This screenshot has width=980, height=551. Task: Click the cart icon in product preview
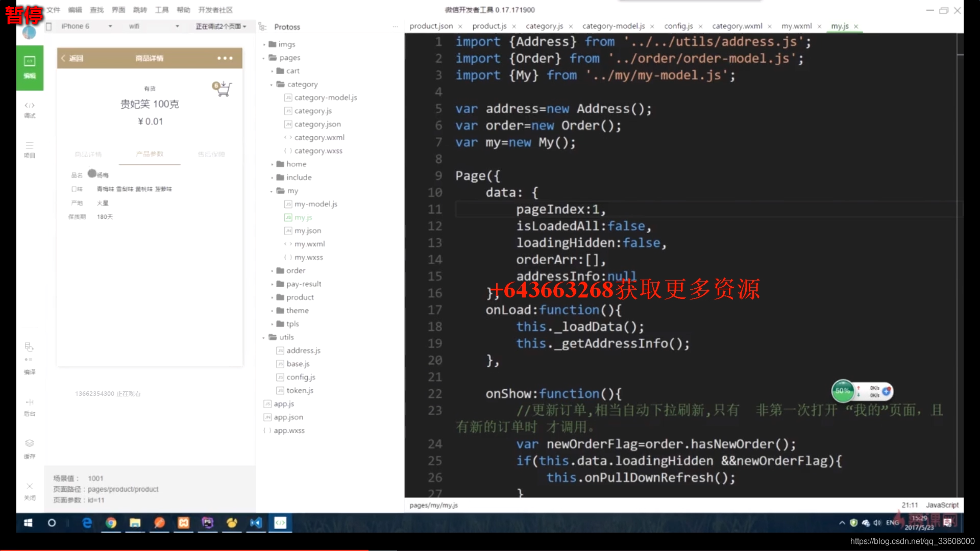(x=222, y=88)
